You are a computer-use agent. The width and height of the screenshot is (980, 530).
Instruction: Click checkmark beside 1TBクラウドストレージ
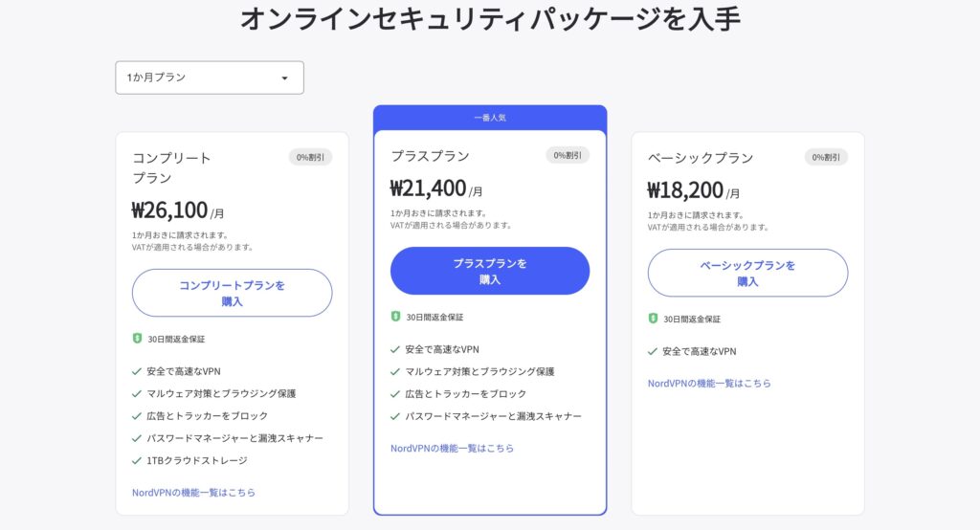tap(137, 460)
